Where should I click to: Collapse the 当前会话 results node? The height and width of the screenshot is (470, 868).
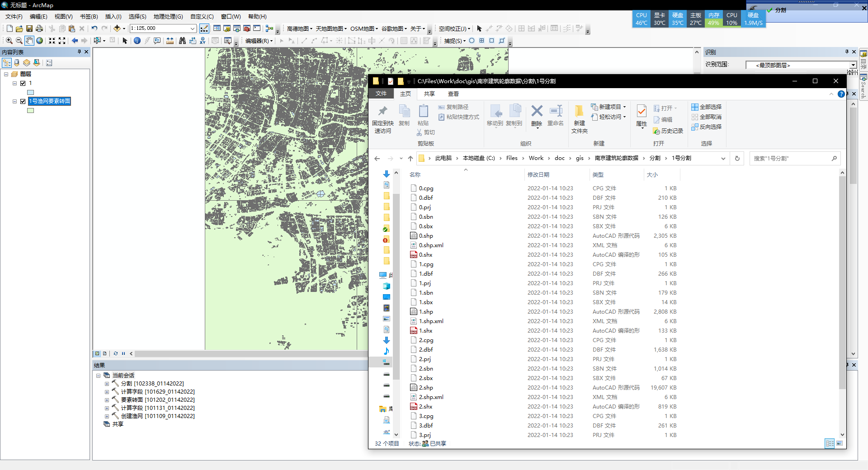click(98, 376)
